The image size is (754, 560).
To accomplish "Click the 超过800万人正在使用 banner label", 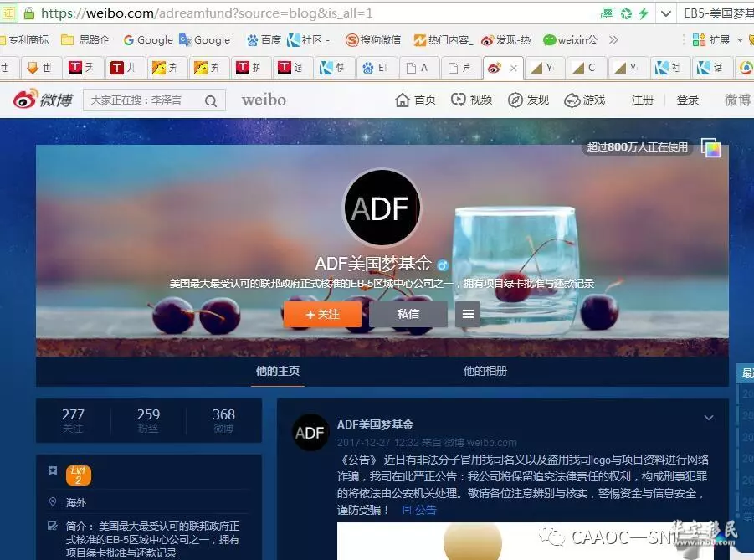I will coord(637,147).
